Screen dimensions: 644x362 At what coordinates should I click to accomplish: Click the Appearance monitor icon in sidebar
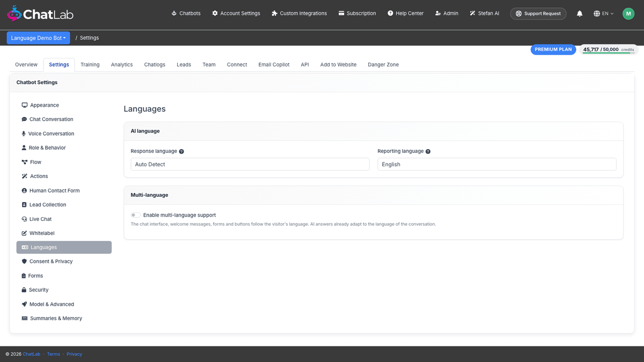click(x=25, y=105)
